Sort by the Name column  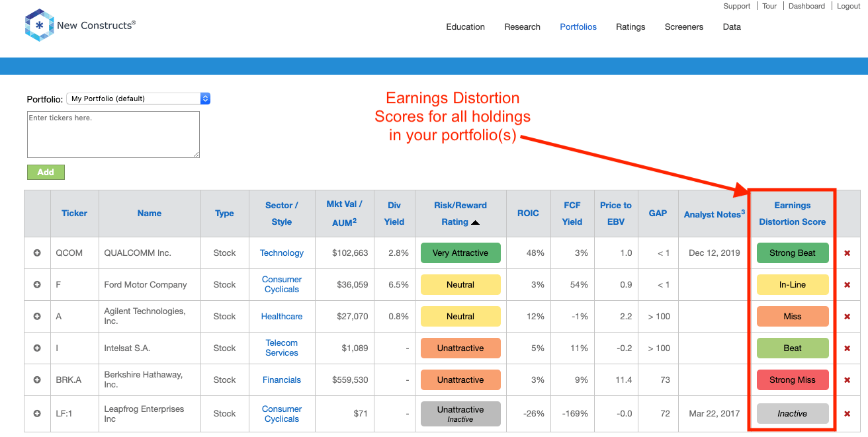point(150,214)
